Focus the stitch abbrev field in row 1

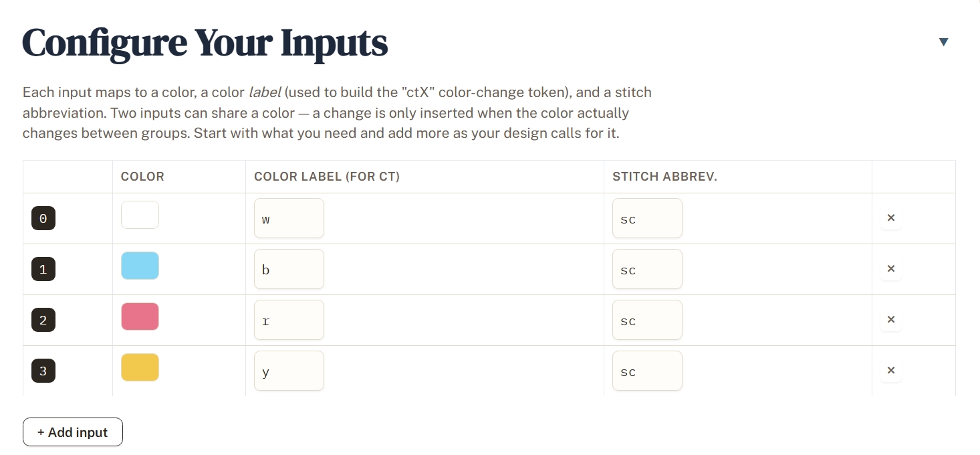coord(647,269)
